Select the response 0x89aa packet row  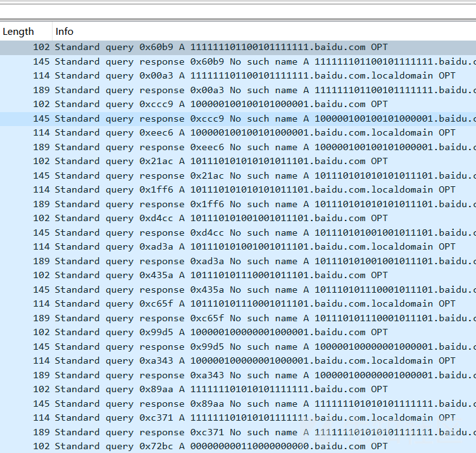coord(238,404)
